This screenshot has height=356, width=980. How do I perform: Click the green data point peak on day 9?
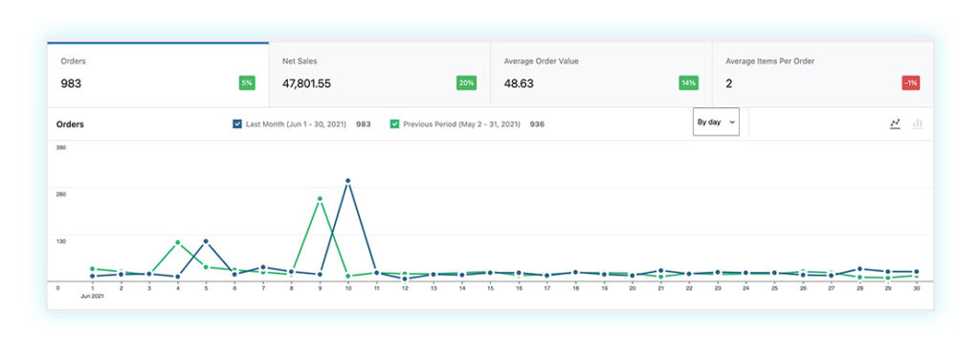pos(320,199)
